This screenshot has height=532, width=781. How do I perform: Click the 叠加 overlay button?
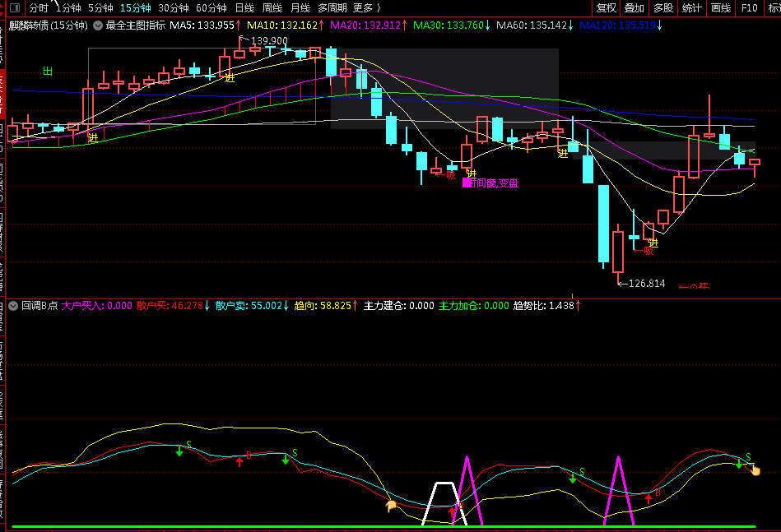click(635, 8)
